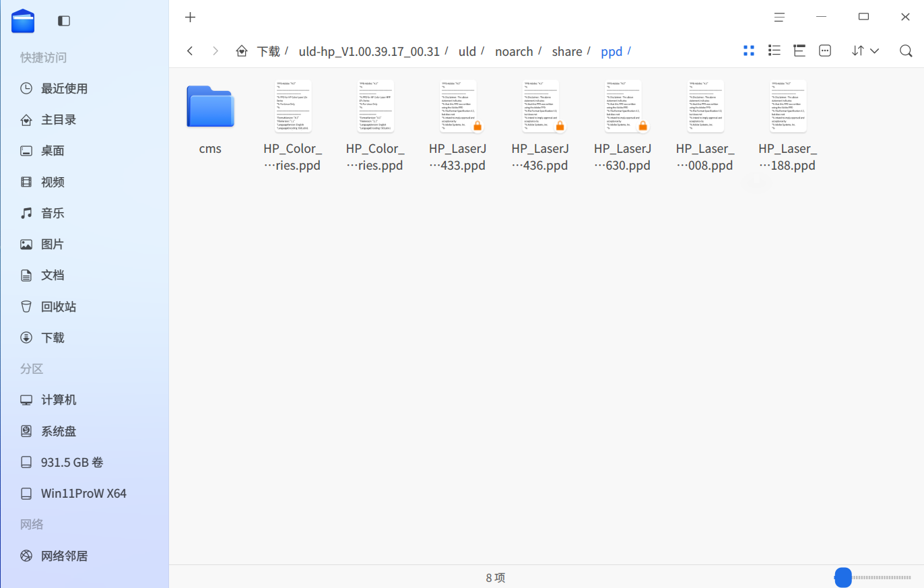
Task: Open the view options ellipsis menu
Action: pyautogui.click(x=825, y=51)
